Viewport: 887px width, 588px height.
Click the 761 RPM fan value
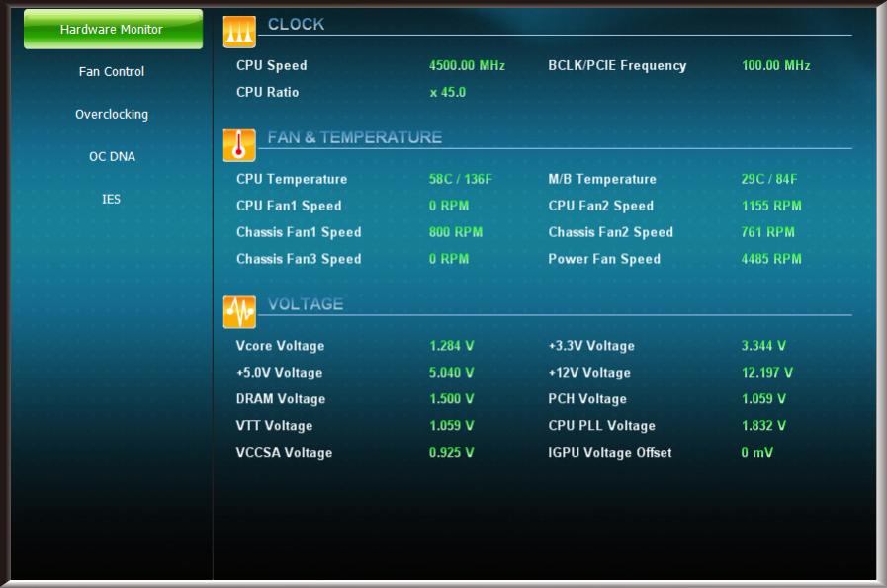tap(767, 232)
